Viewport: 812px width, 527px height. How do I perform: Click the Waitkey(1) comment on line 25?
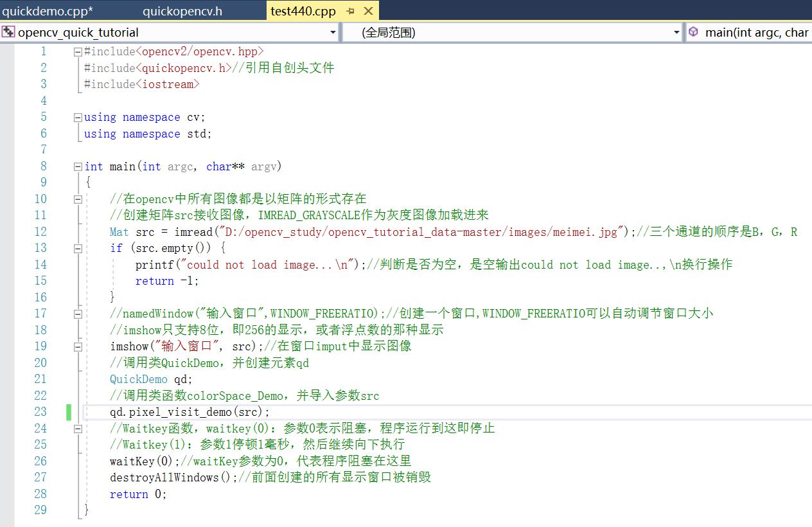(x=258, y=445)
